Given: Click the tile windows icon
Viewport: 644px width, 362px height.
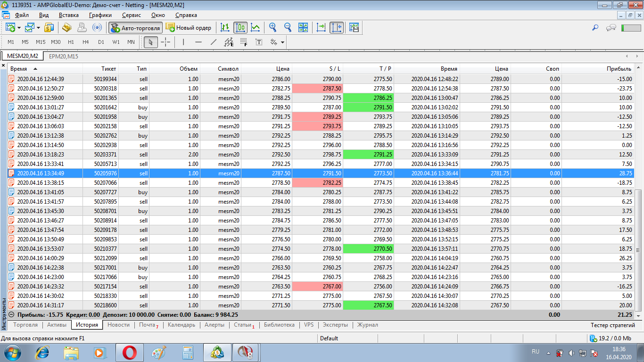Looking at the screenshot, I should [303, 28].
